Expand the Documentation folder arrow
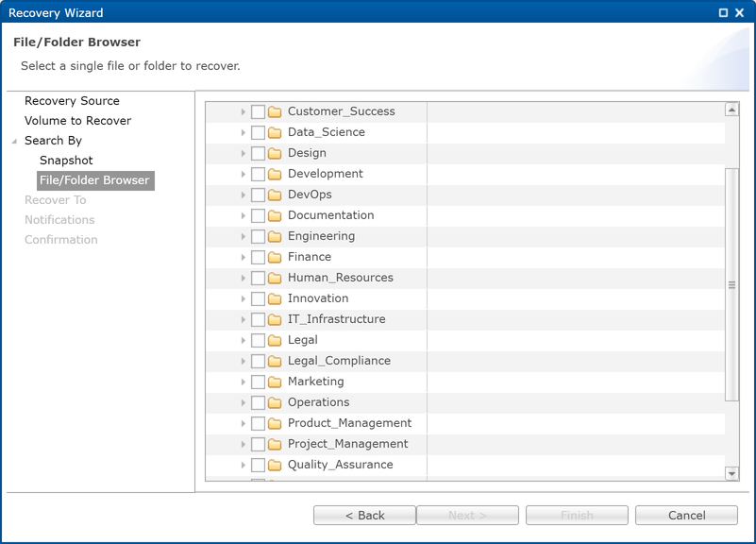 coord(243,215)
